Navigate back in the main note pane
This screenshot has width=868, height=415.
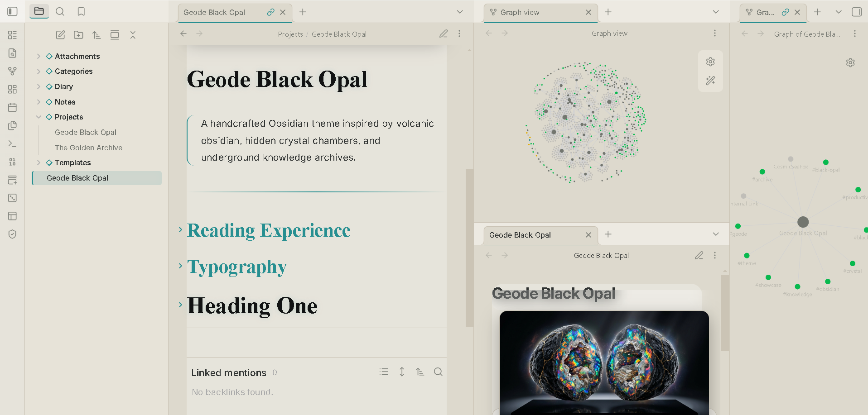tap(183, 33)
